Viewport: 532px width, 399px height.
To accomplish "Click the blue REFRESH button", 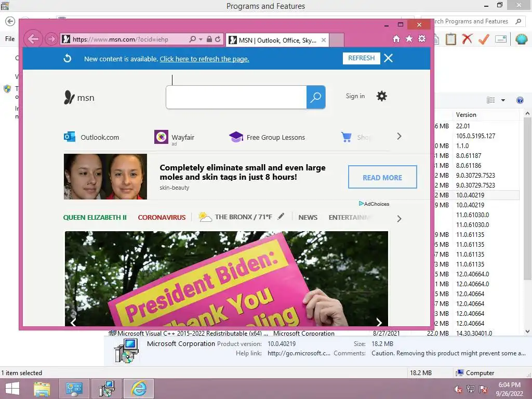I will [x=362, y=58].
